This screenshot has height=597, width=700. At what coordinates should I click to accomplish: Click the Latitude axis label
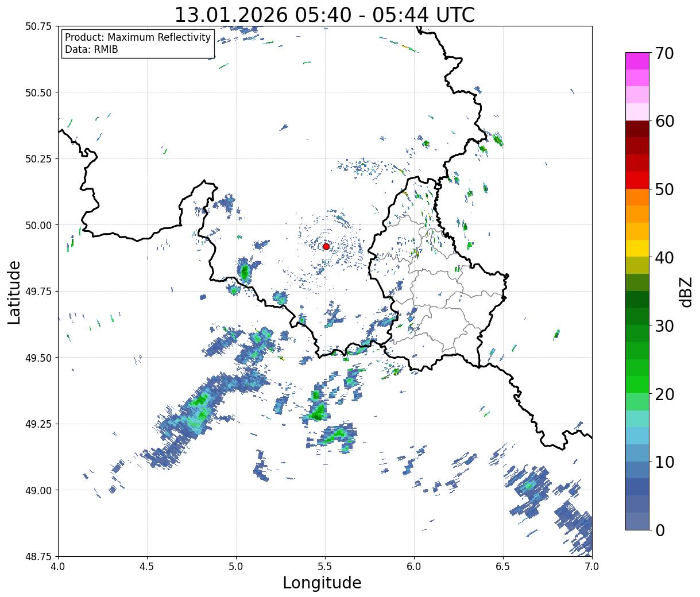click(x=14, y=292)
